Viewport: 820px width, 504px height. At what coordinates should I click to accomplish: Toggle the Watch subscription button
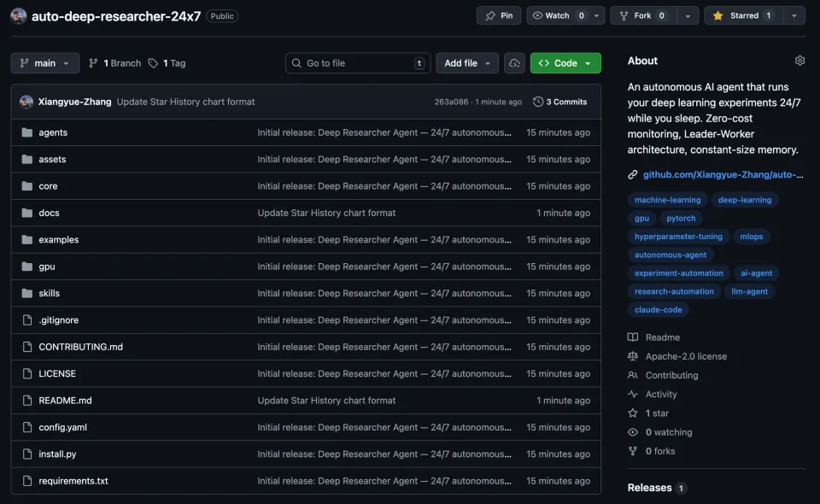557,15
